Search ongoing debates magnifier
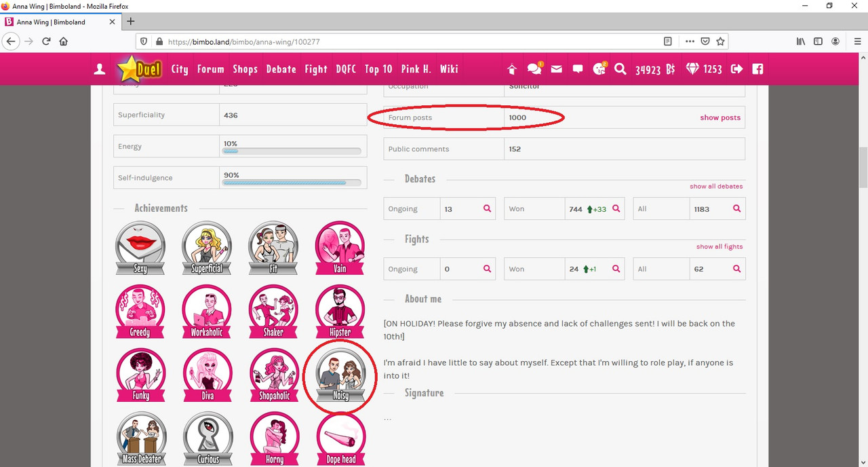The height and width of the screenshot is (467, 868). point(487,209)
